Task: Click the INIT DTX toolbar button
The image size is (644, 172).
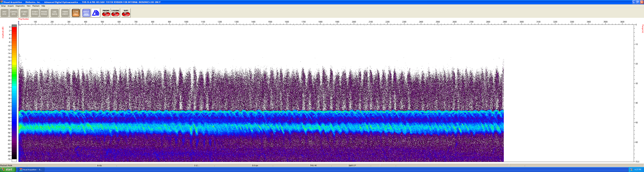Action: point(5,13)
